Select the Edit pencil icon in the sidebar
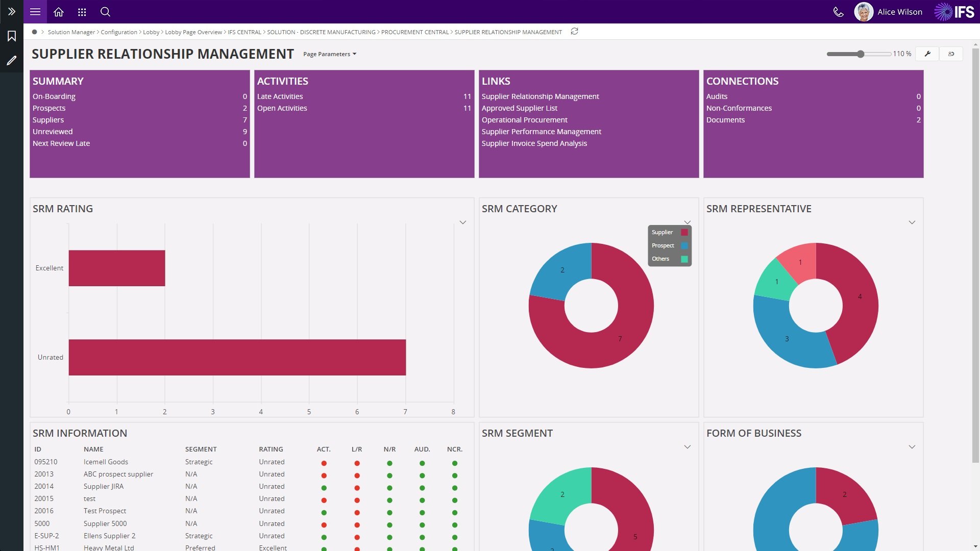 [x=12, y=61]
